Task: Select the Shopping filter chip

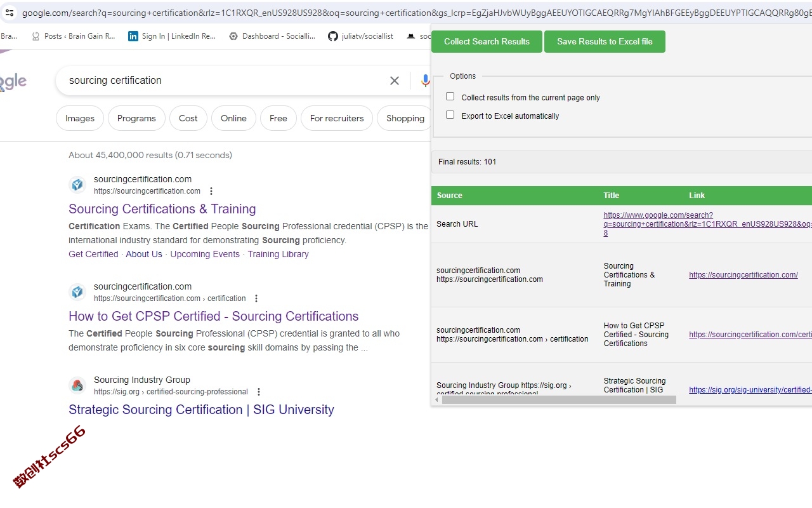Action: point(405,118)
